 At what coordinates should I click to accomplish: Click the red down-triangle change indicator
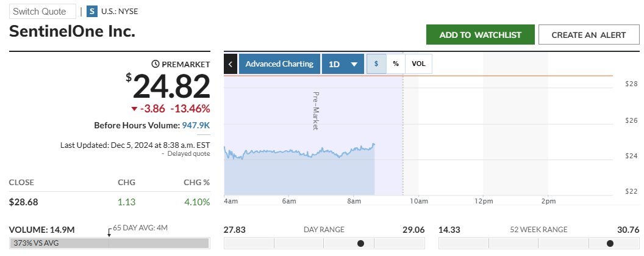click(x=134, y=109)
